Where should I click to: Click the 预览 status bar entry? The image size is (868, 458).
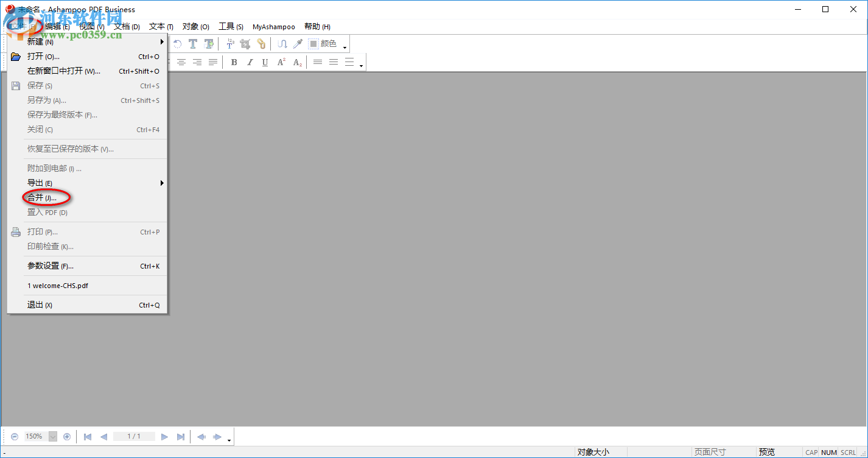[x=767, y=453]
